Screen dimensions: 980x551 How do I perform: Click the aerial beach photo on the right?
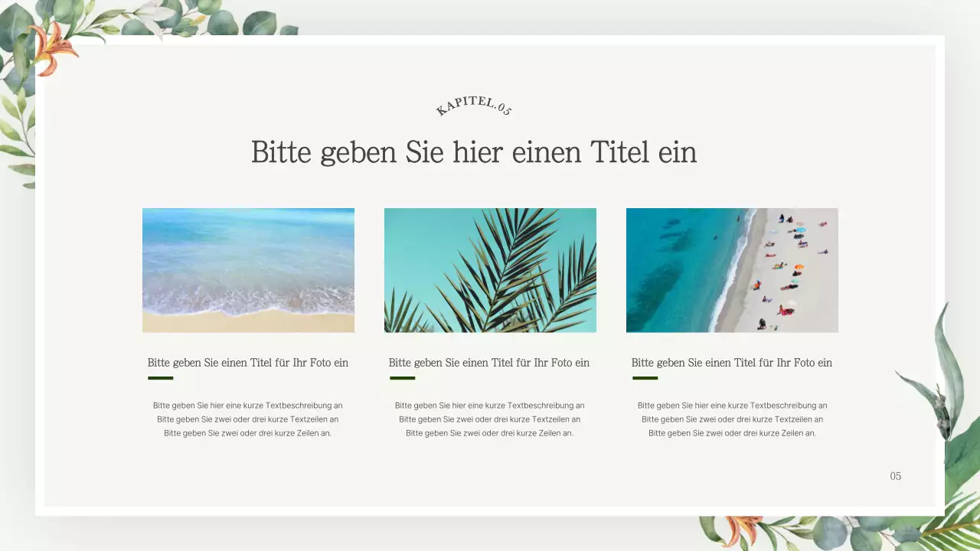point(732,269)
